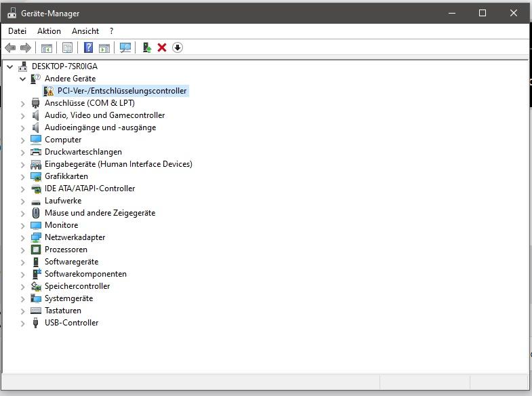Open the Ansicht menu

85,31
